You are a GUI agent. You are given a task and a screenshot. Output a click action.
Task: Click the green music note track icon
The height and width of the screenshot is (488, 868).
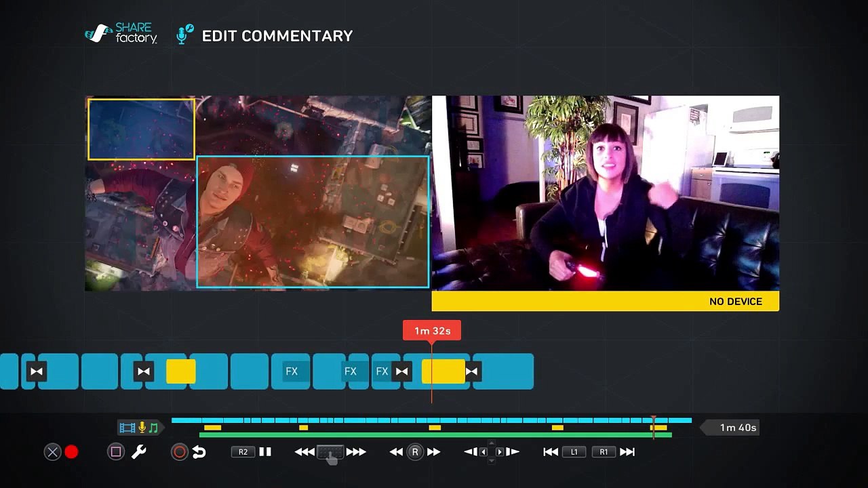(153, 428)
